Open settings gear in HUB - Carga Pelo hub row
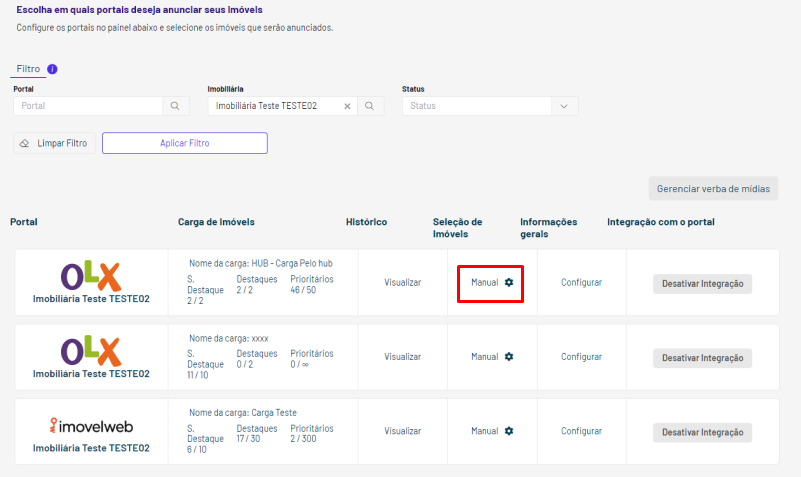The height and width of the screenshot is (477, 801). [509, 282]
